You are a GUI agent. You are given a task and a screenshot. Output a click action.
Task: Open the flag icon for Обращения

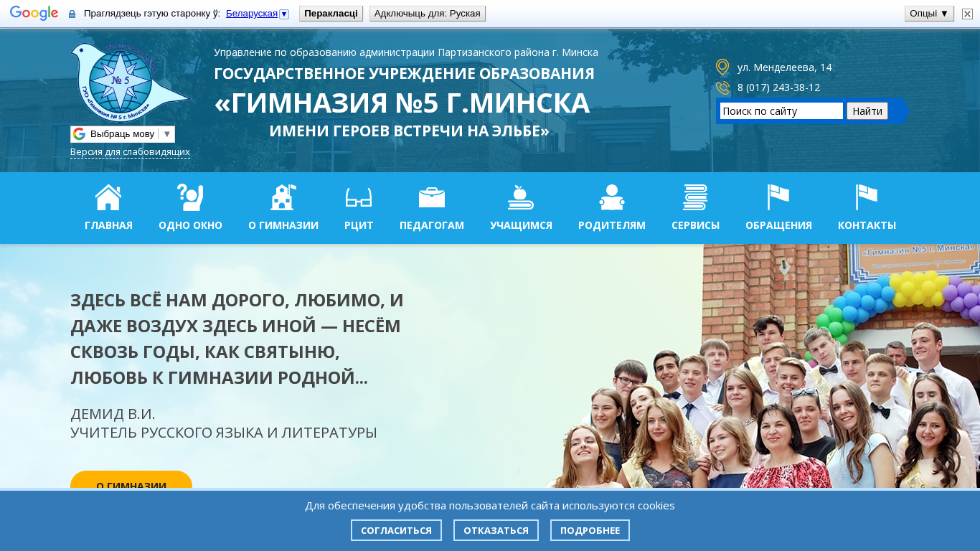pyautogui.click(x=778, y=197)
